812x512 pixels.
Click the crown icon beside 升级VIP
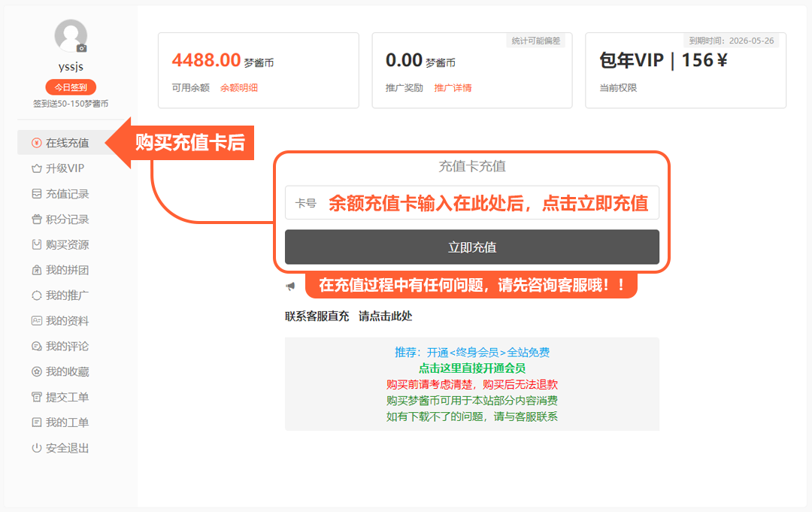click(36, 168)
